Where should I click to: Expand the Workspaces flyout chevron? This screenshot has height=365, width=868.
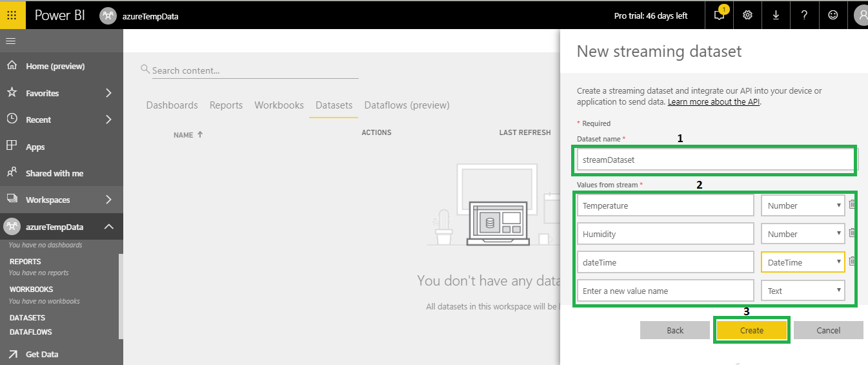pos(108,200)
